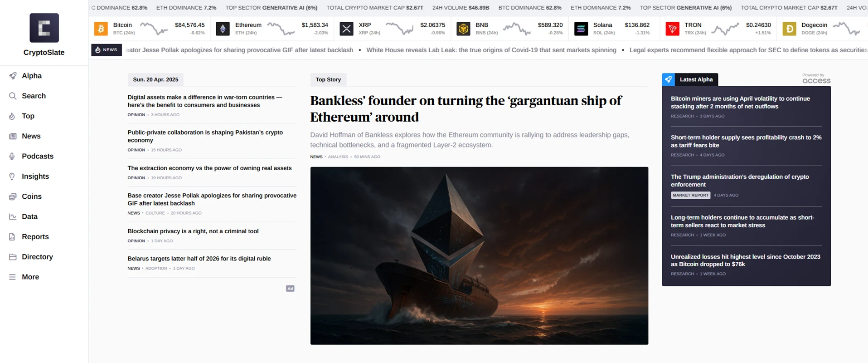Screen dimensions: 868x363
Task: Click the BNB sparkline chart in ticker
Action: coord(517,29)
